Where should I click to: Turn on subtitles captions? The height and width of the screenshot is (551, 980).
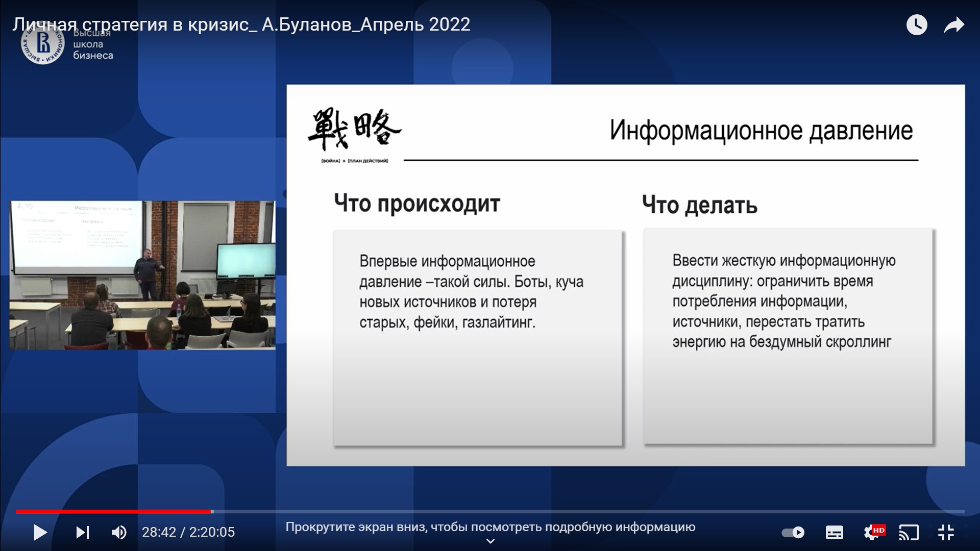tap(834, 533)
